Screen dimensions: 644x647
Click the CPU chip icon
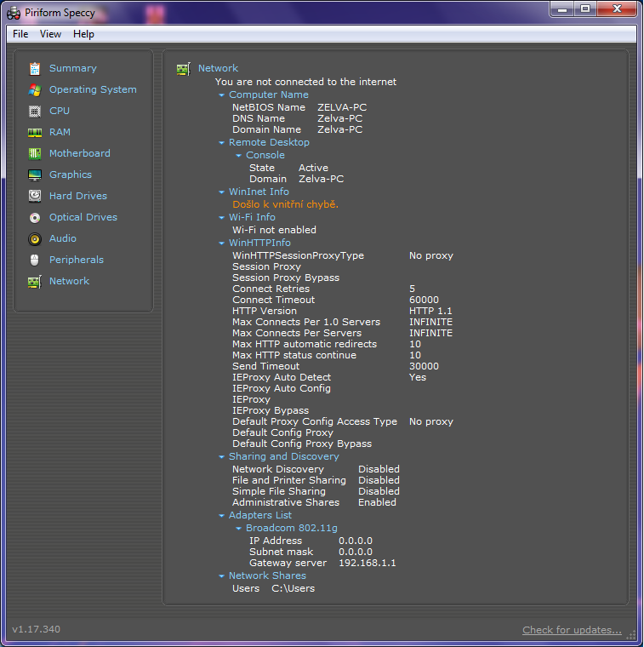coord(35,111)
